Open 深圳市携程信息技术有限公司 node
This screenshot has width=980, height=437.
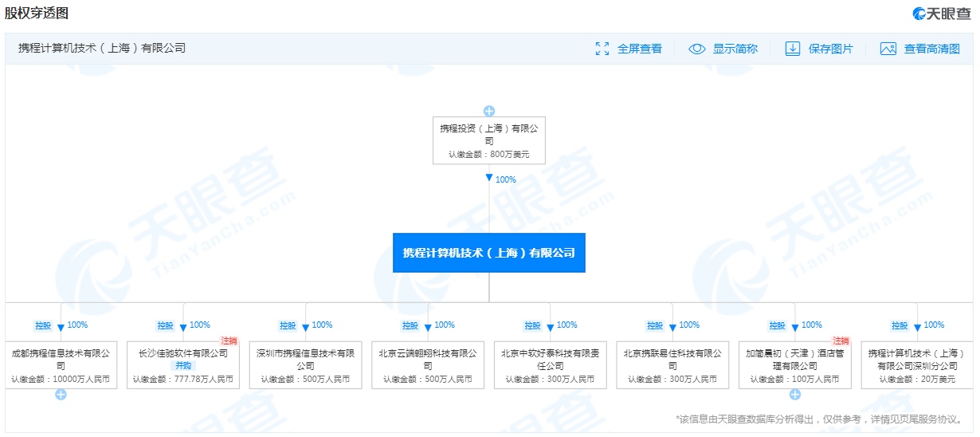point(306,366)
